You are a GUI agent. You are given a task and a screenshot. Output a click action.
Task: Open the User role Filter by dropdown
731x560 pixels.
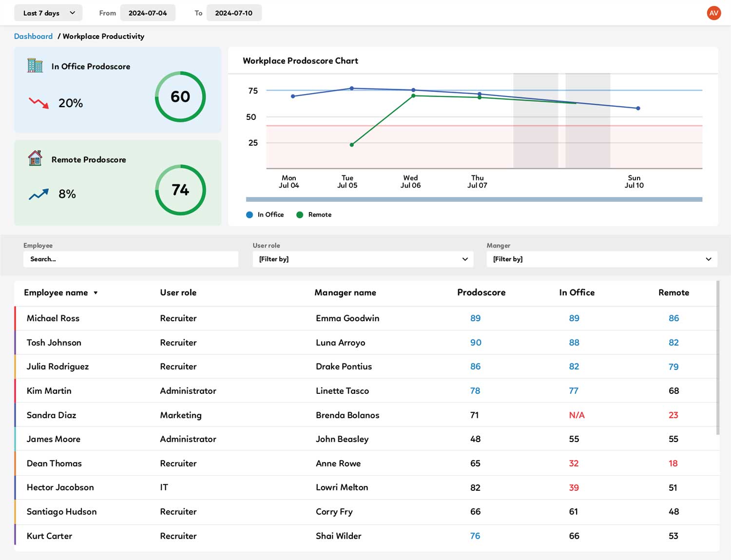click(x=363, y=259)
